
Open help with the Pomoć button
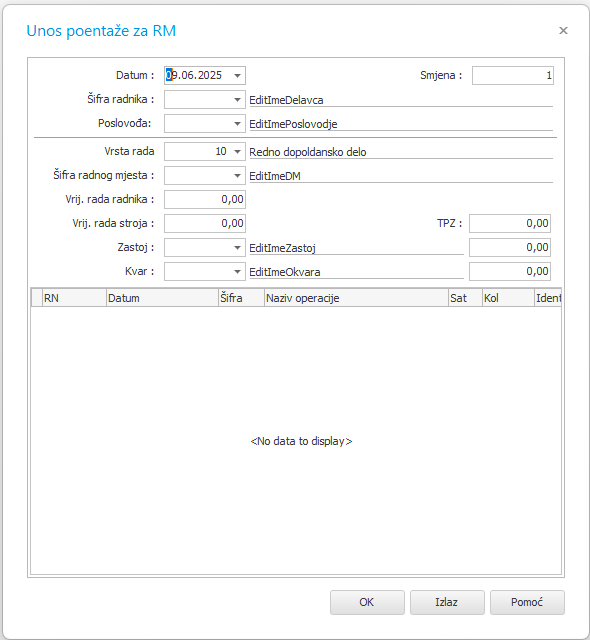coord(527,602)
